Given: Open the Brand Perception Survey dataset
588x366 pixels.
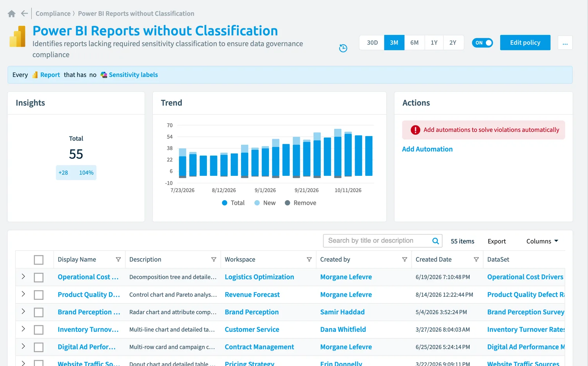Looking at the screenshot, I should click(x=526, y=312).
